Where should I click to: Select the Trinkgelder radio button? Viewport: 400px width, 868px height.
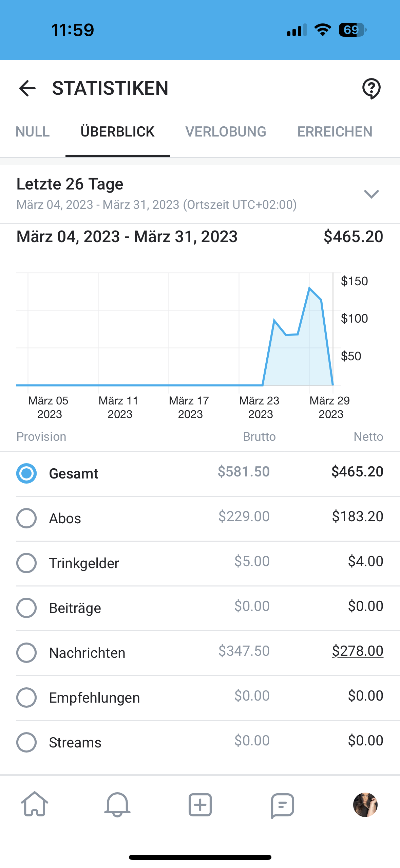pyautogui.click(x=26, y=563)
